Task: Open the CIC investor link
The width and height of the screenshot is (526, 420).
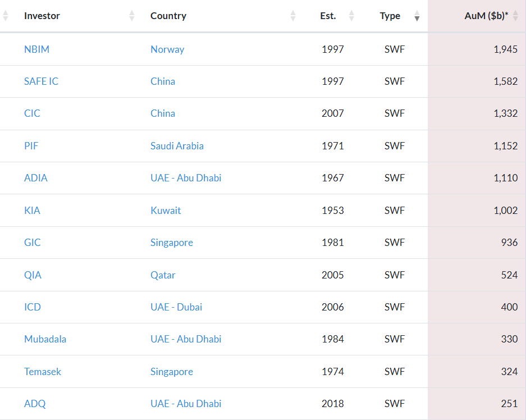Action: [32, 113]
